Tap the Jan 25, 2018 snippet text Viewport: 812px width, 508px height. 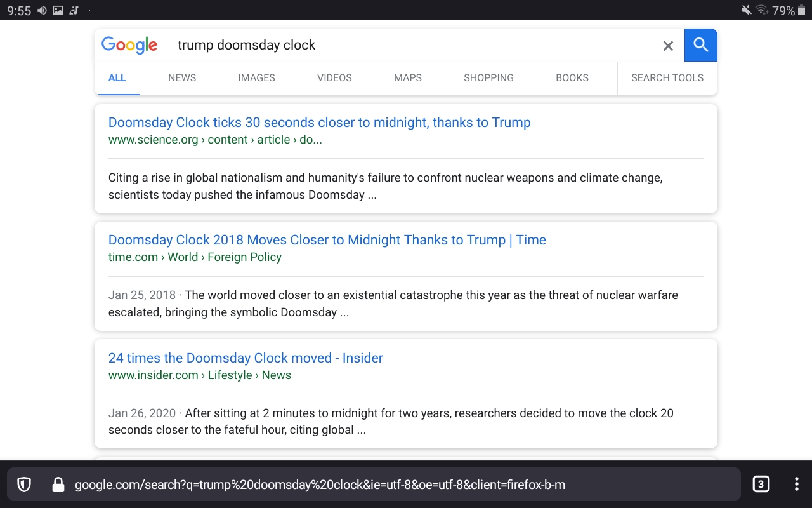coord(393,304)
